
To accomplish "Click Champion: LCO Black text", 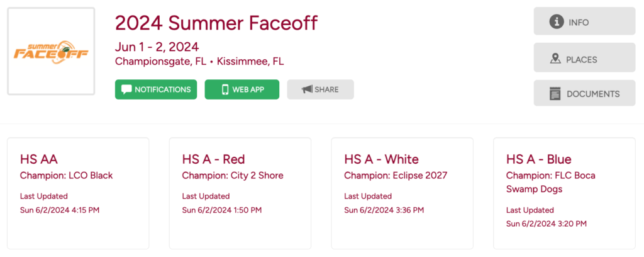I will click(66, 176).
